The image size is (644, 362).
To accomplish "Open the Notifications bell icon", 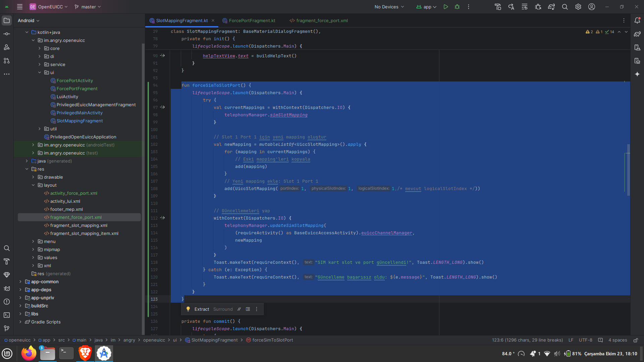I will pyautogui.click(x=637, y=20).
